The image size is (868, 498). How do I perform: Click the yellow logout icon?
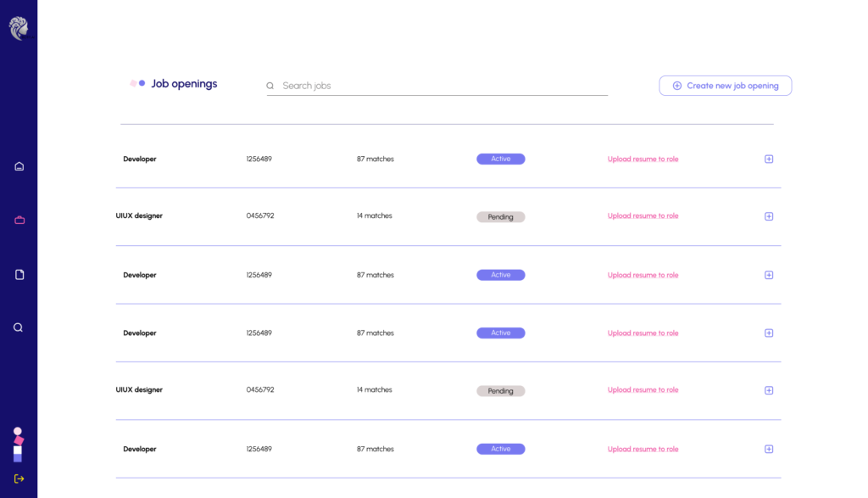(x=19, y=478)
